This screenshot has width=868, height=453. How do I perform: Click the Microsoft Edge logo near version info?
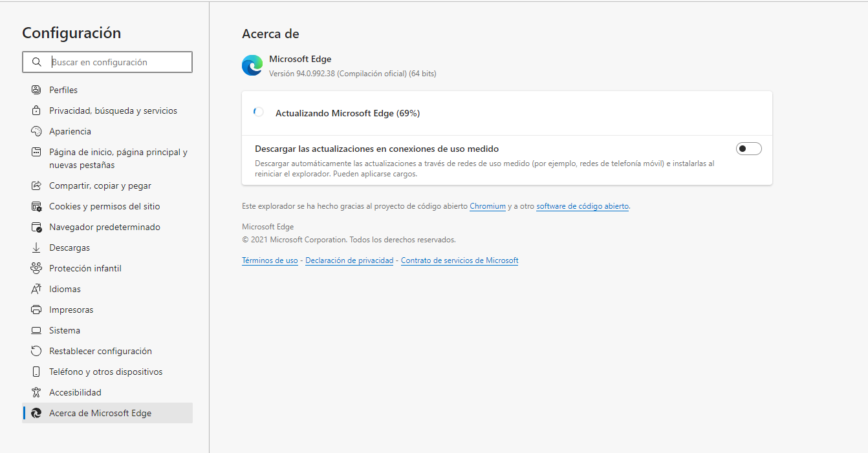pyautogui.click(x=252, y=65)
